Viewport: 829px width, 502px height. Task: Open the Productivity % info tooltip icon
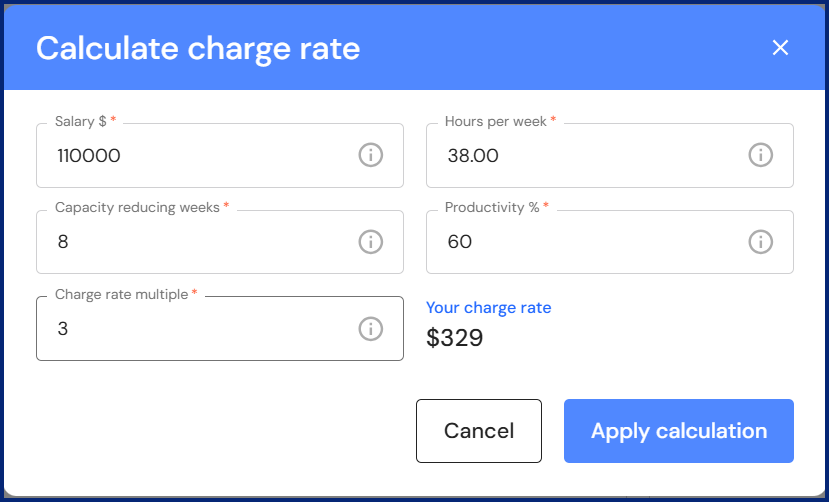click(761, 242)
